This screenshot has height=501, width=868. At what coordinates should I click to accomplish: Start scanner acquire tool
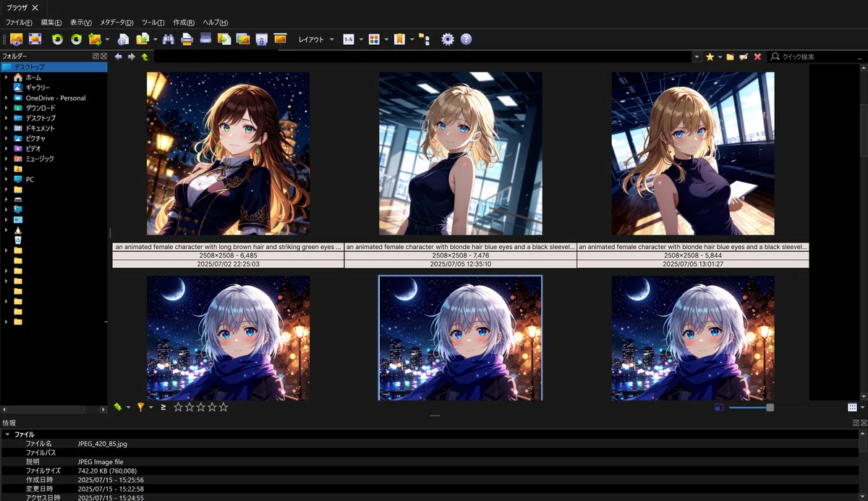tap(205, 39)
